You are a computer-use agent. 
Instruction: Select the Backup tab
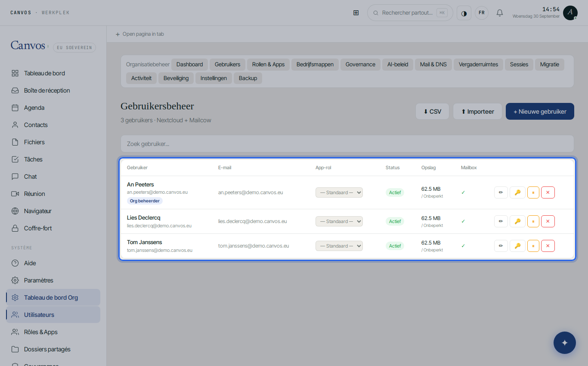(248, 78)
